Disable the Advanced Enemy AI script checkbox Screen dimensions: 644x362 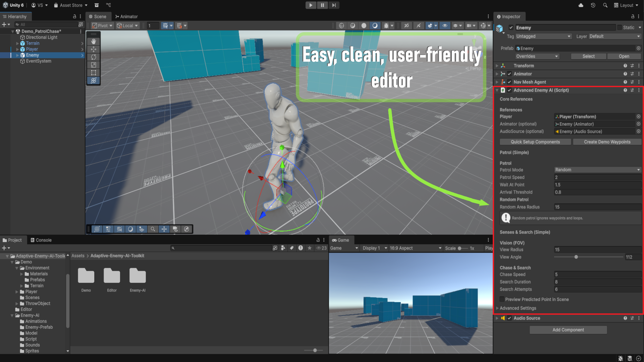pyautogui.click(x=509, y=90)
